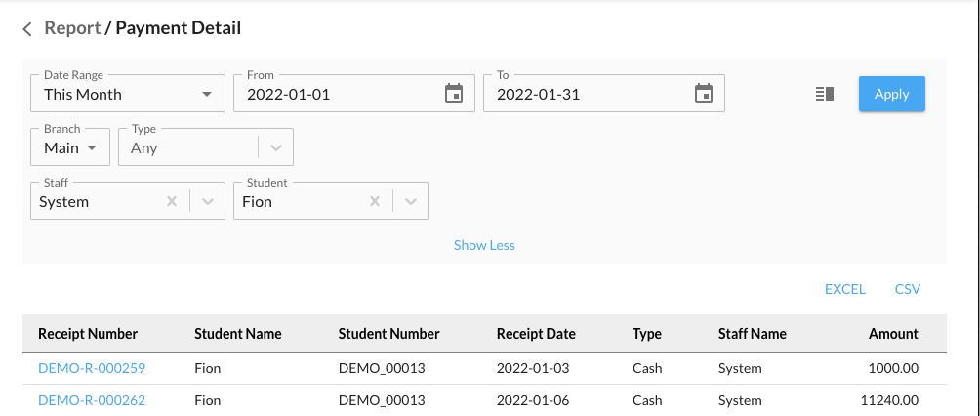Expand the Type dropdown chevron
This screenshot has height=416, width=980.
coord(276,148)
